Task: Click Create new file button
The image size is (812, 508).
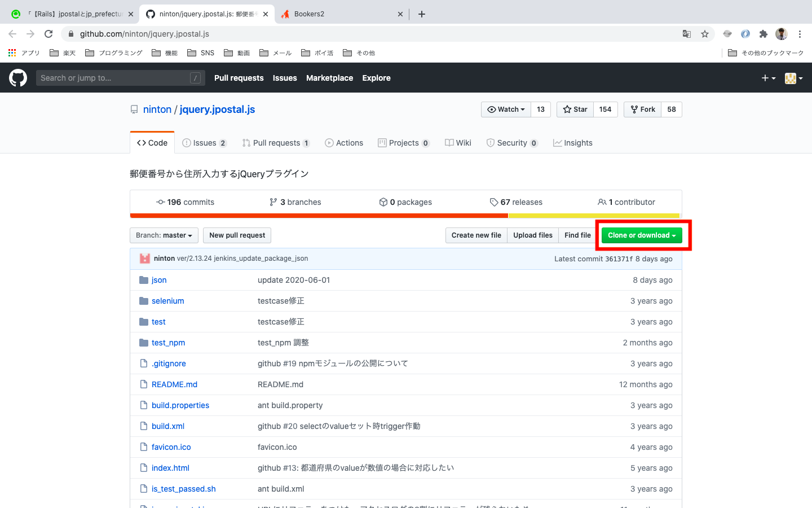Action: [476, 235]
